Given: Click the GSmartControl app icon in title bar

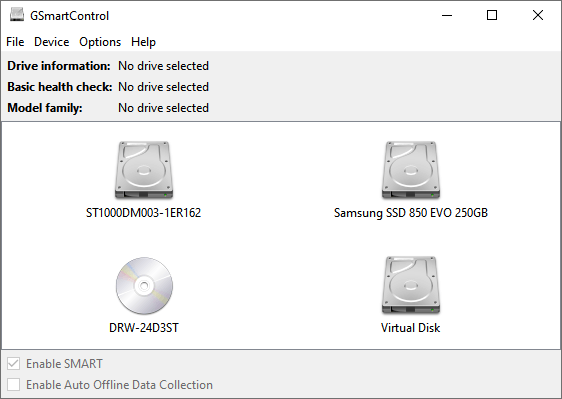Looking at the screenshot, I should pyautogui.click(x=17, y=15).
